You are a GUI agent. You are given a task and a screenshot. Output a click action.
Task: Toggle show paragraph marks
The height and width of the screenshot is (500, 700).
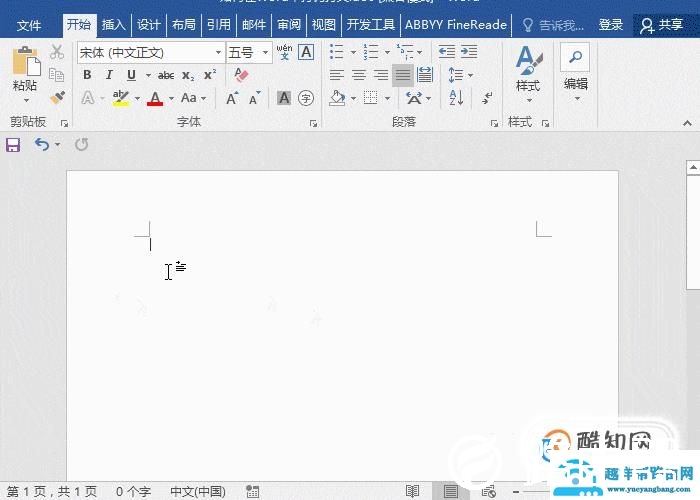pyautogui.click(x=487, y=98)
